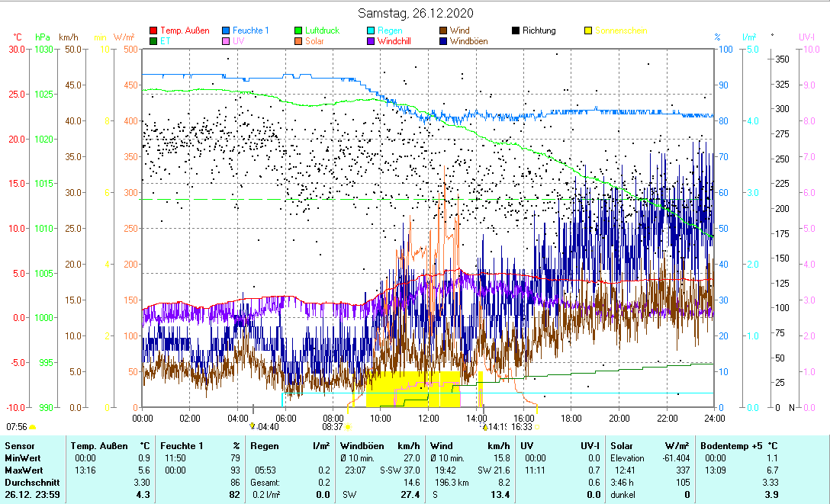The image size is (830, 504).
Task: Click the blue Feuchte 1 legend square
Action: coord(226,30)
